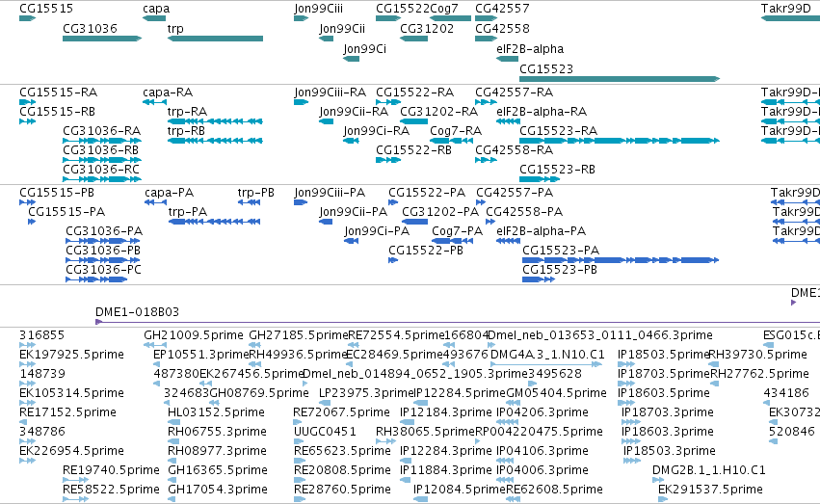The width and height of the screenshot is (820, 504).
Task: Click the CG31036-RA transcript
Action: pos(102,141)
